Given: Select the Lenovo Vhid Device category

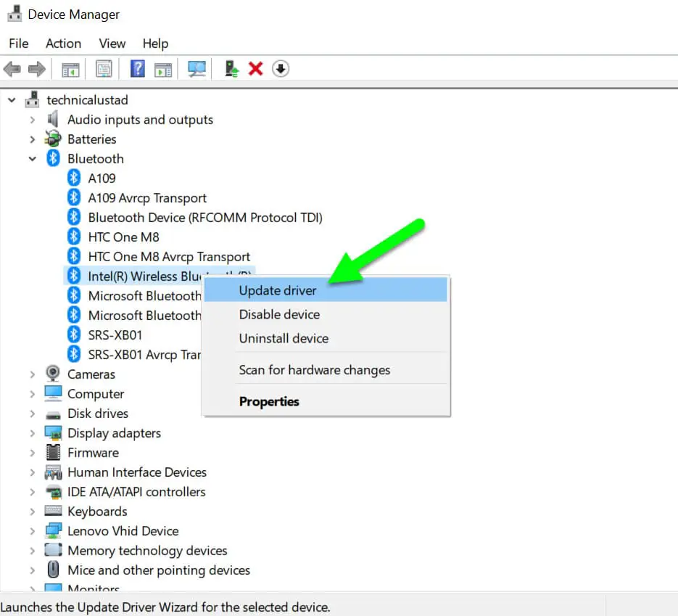Looking at the screenshot, I should [x=123, y=531].
